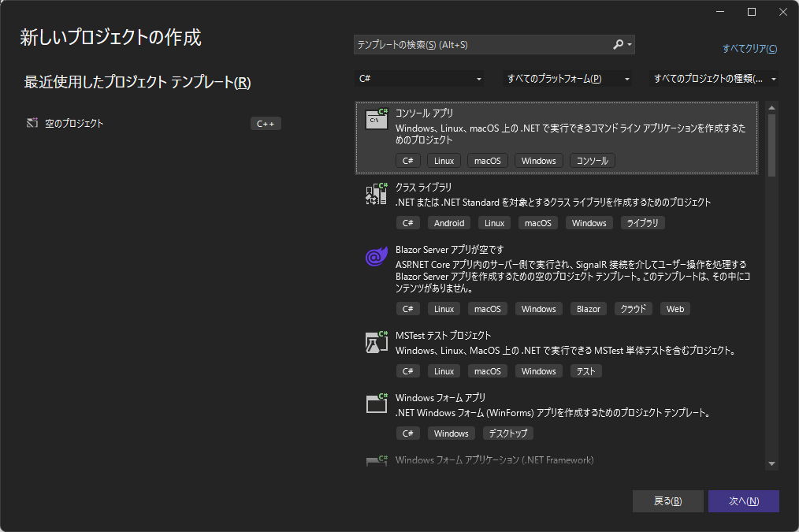The height and width of the screenshot is (532, 799).
Task: Click the すべてクリア link
Action: pos(749,48)
